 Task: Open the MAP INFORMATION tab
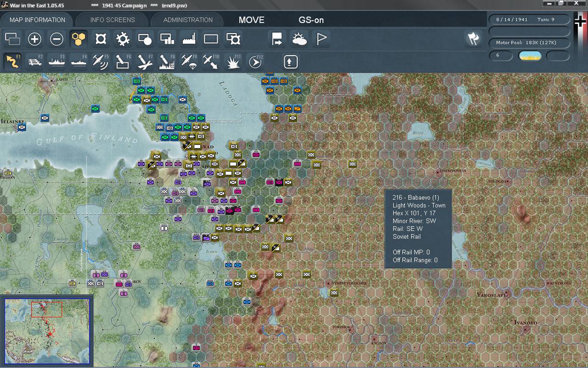(x=37, y=20)
